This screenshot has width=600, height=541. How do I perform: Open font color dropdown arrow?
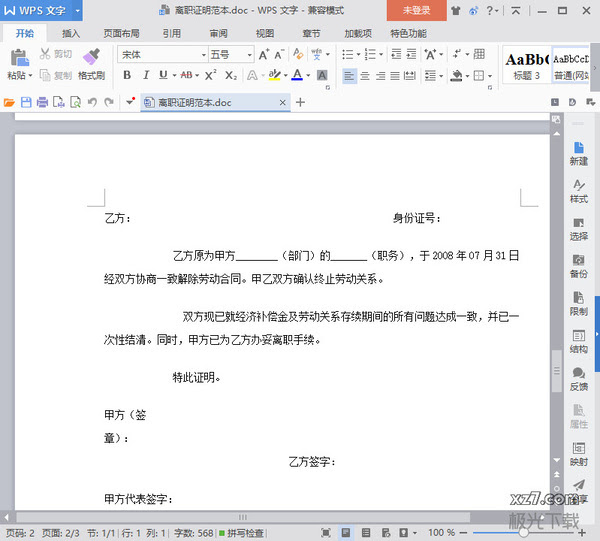point(308,75)
